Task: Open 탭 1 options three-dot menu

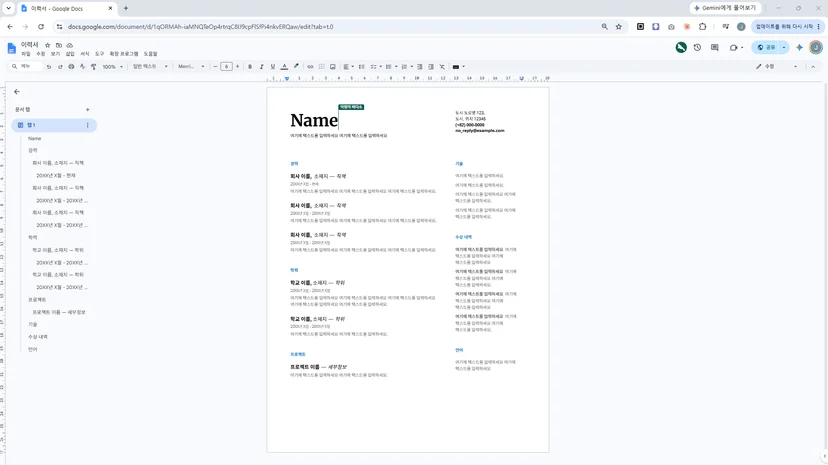Action: point(88,125)
